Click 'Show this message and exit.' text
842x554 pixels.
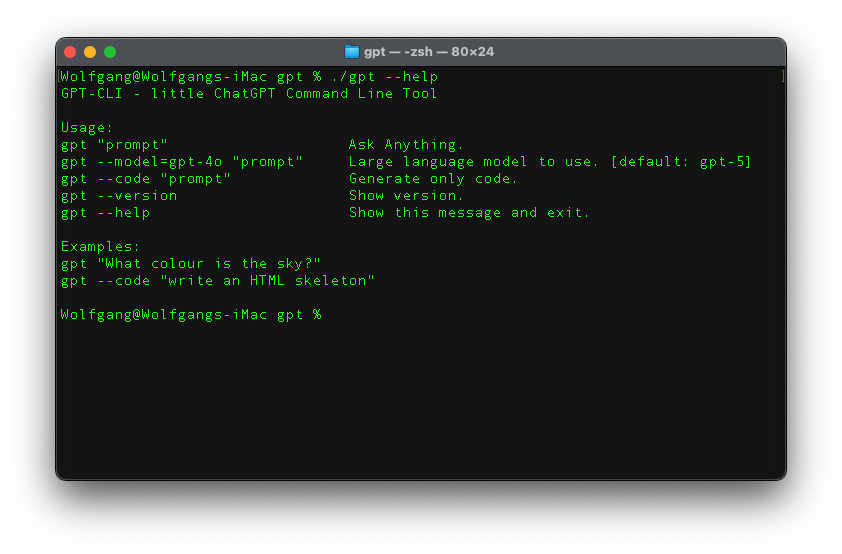coord(469,213)
